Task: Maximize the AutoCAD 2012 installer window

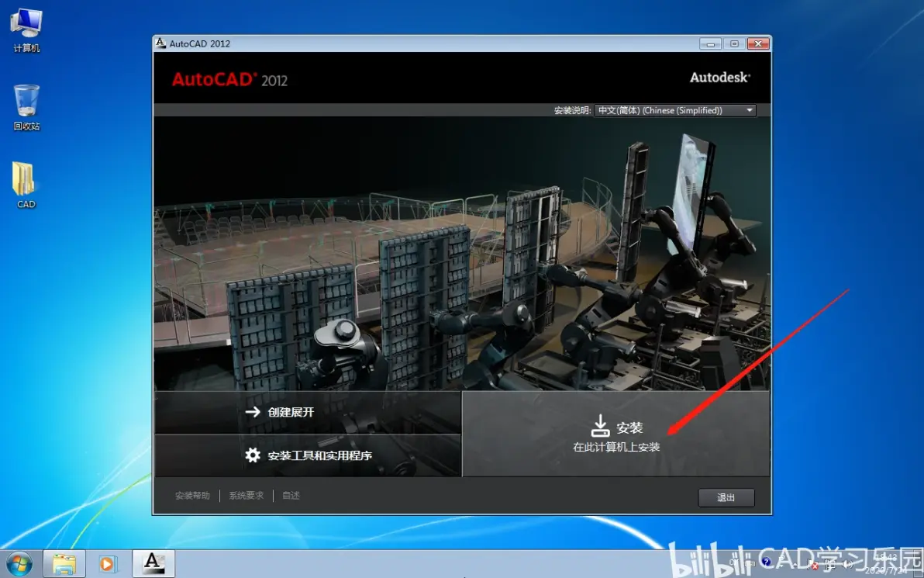Action: point(734,43)
